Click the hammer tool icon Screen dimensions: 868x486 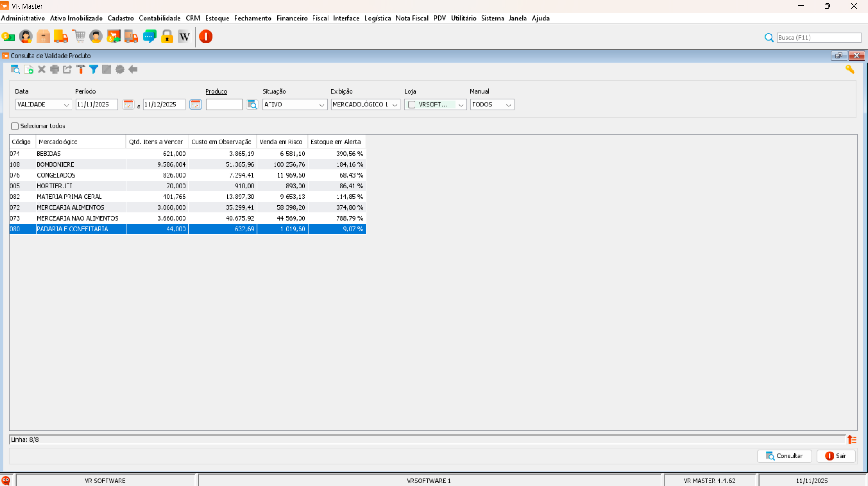click(x=81, y=69)
